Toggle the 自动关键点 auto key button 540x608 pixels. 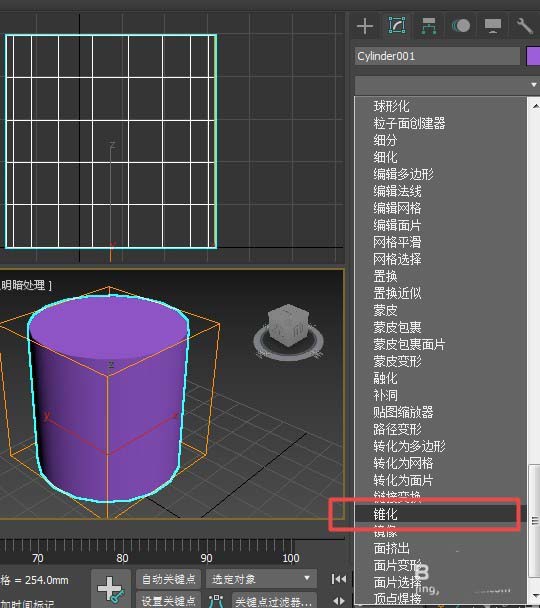click(x=169, y=579)
